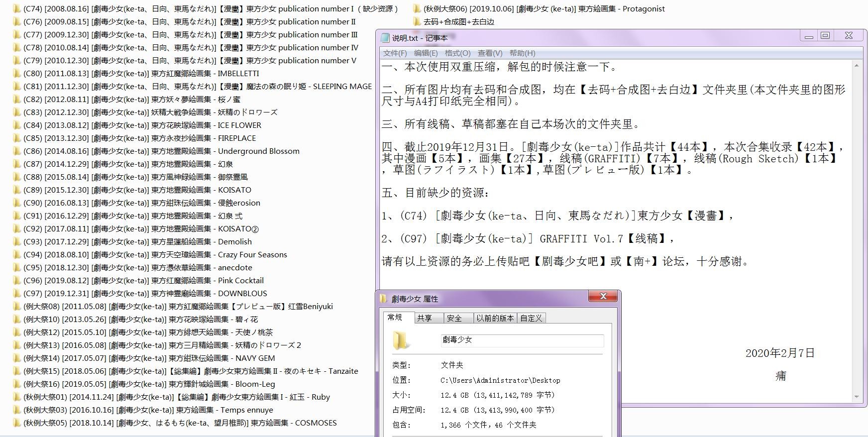The image size is (868, 437).
Task: Select the (C84) ICE FLOWER folder icon
Action: pyautogui.click(x=17, y=125)
